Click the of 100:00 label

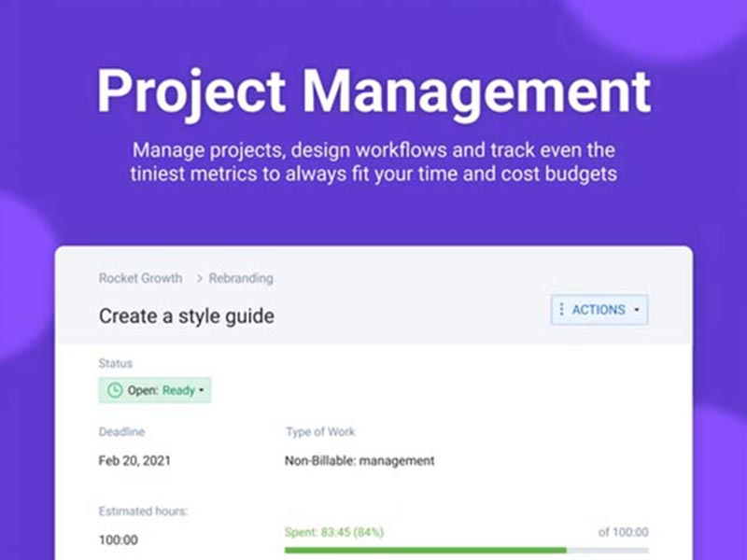click(x=623, y=532)
